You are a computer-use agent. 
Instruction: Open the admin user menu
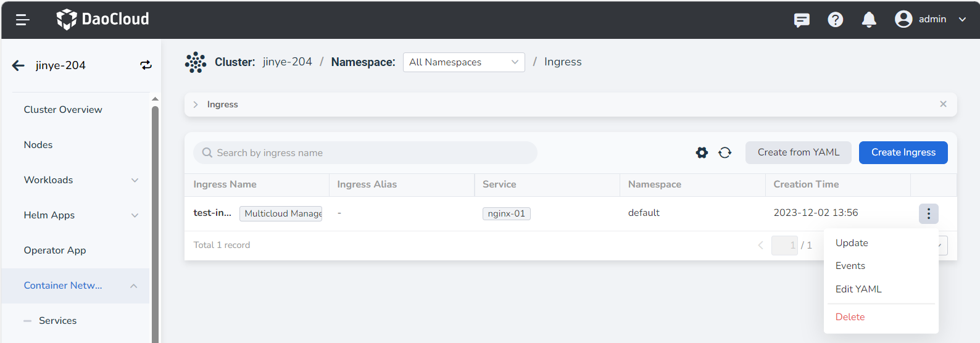click(x=930, y=20)
